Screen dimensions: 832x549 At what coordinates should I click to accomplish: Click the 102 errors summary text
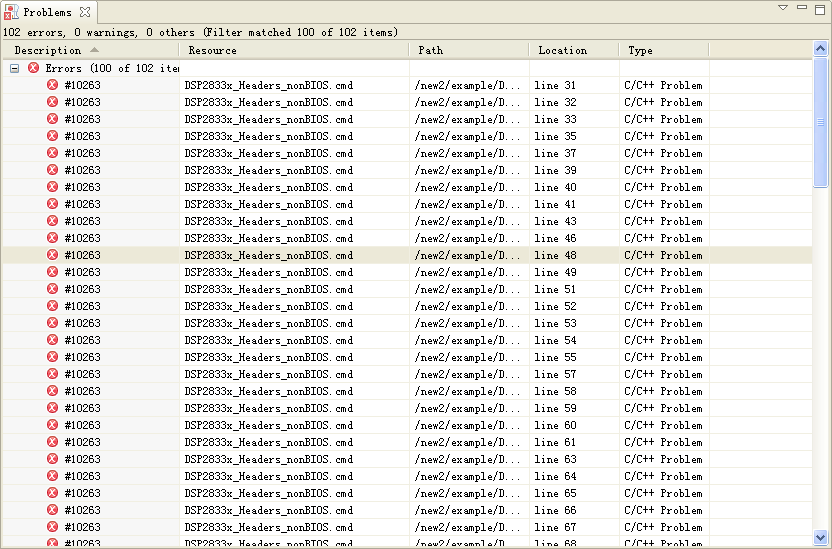(200, 32)
